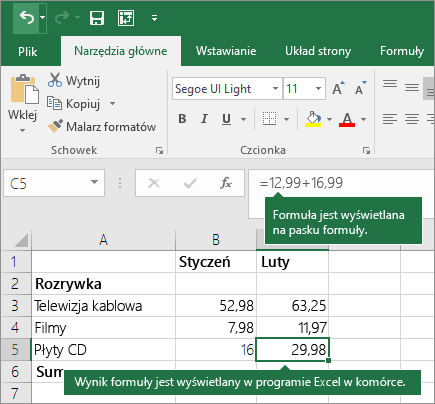435x404 pixels.
Task: Apply red Font Color
Action: (347, 119)
